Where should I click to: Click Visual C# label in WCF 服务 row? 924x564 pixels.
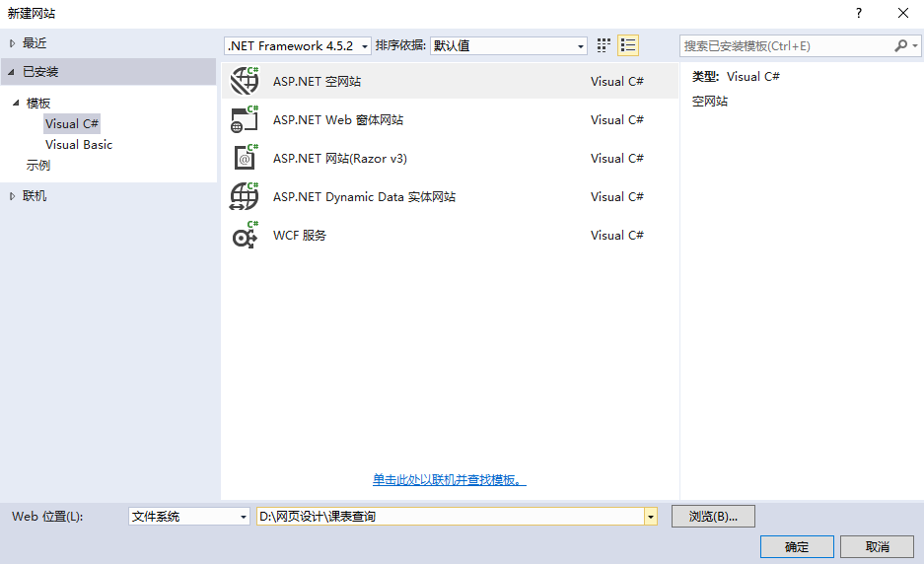pyautogui.click(x=617, y=235)
